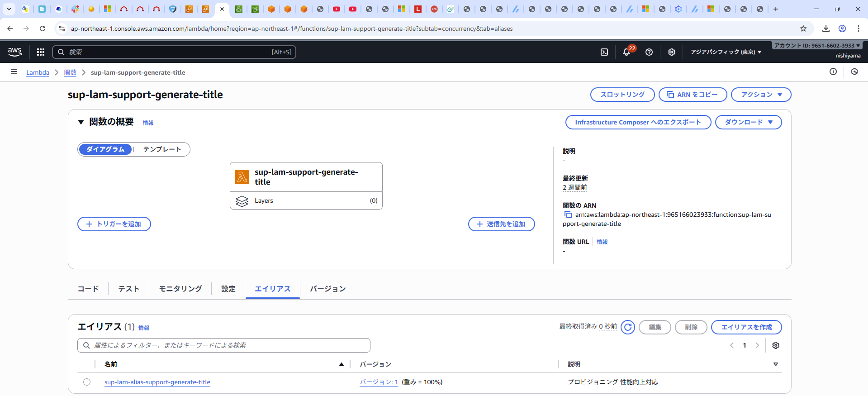This screenshot has width=868, height=396.
Task: Toggle the side navigation hamburger menu
Action: (x=14, y=72)
